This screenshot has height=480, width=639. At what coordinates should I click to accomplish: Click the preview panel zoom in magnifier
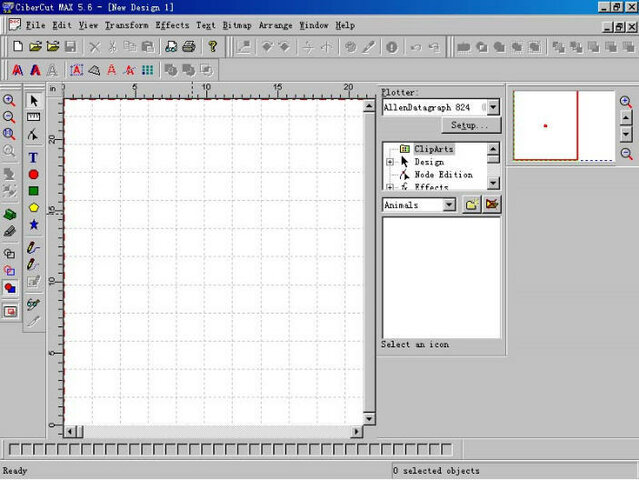626,101
